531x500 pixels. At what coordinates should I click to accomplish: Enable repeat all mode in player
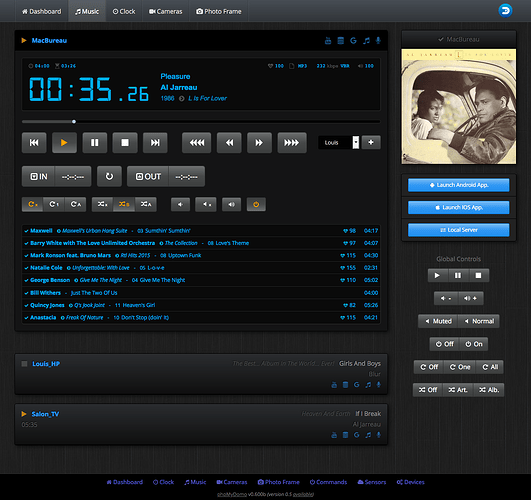[x=76, y=204]
